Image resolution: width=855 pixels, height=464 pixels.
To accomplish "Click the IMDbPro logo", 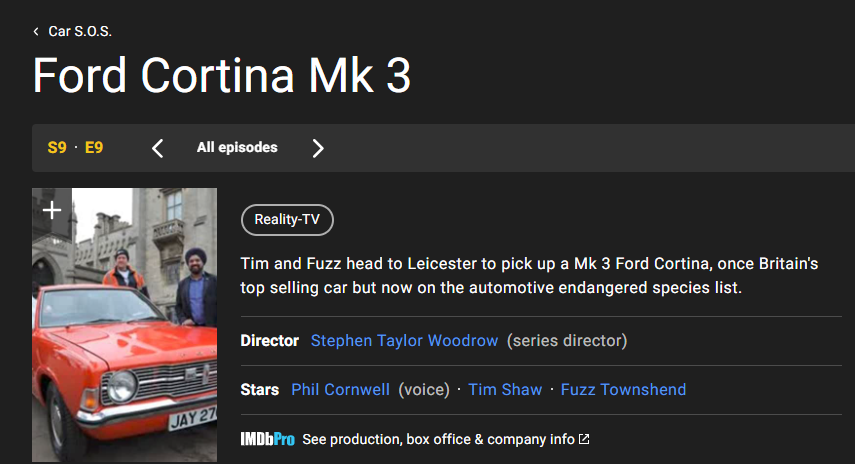I will click(x=268, y=439).
